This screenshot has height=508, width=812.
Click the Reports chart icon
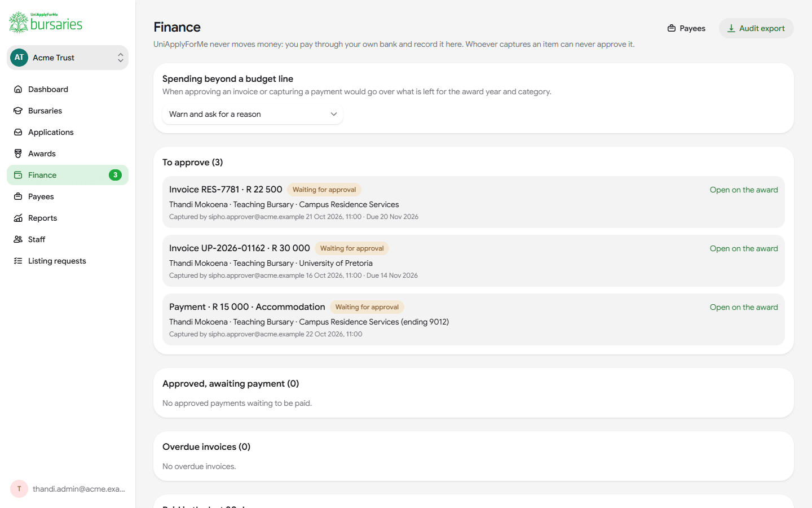coord(18,218)
